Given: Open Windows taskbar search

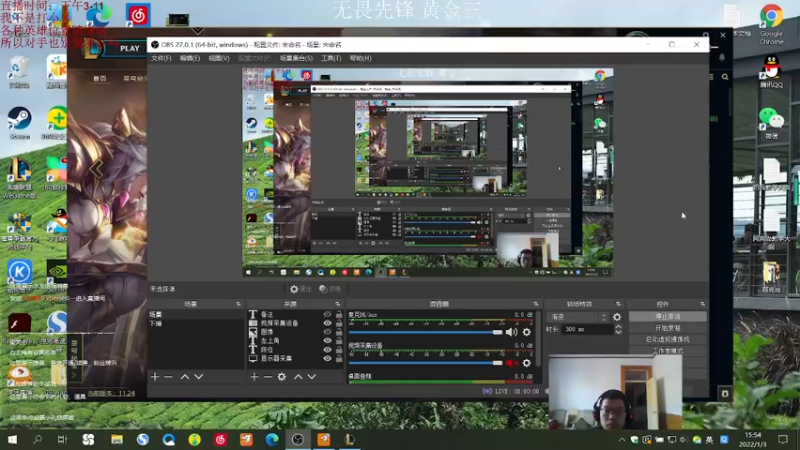Looking at the screenshot, I should pyautogui.click(x=37, y=439).
